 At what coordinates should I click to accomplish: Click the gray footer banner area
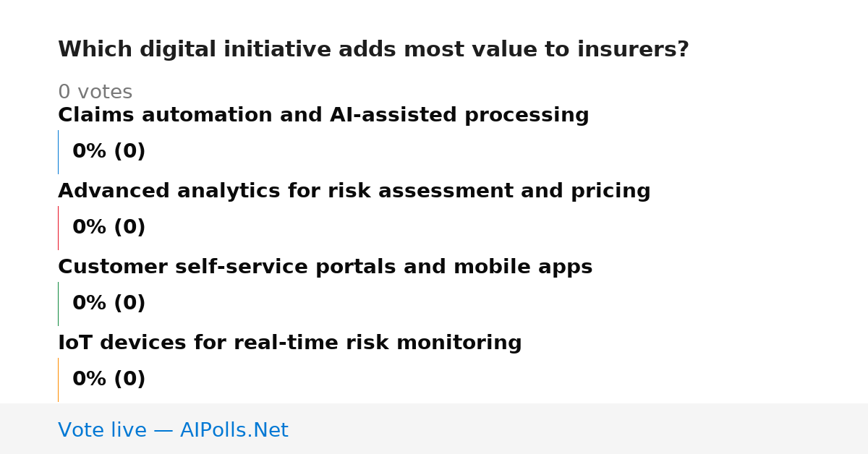(434, 429)
